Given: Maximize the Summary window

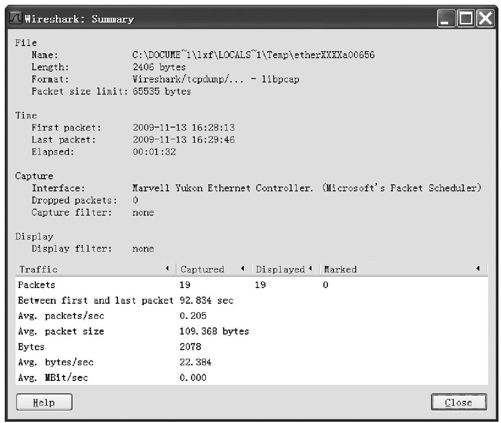Looking at the screenshot, I should pyautogui.click(x=466, y=18).
